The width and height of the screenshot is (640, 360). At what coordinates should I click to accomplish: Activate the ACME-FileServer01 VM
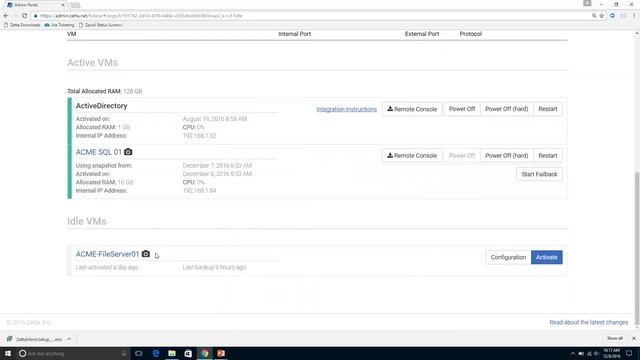pyautogui.click(x=547, y=257)
